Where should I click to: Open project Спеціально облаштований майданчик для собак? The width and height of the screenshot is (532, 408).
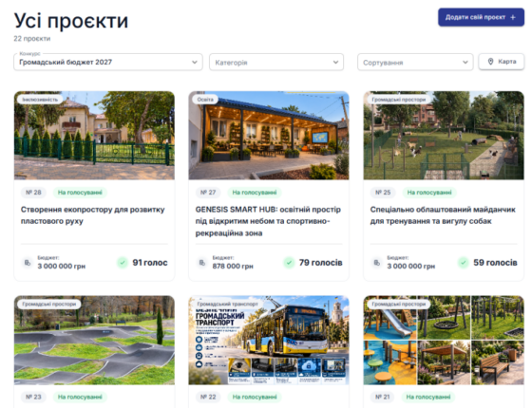(x=443, y=215)
